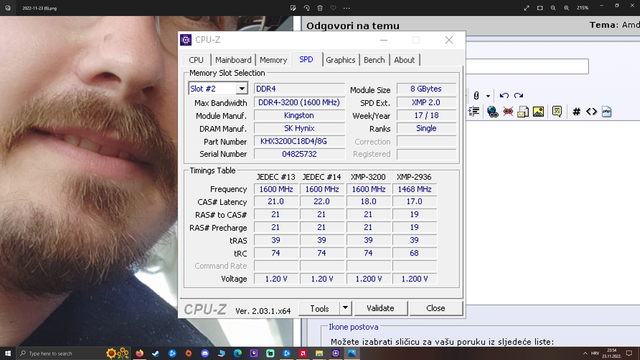Click the undo arrow in the forum editor
640x360 pixels.
click(504, 96)
